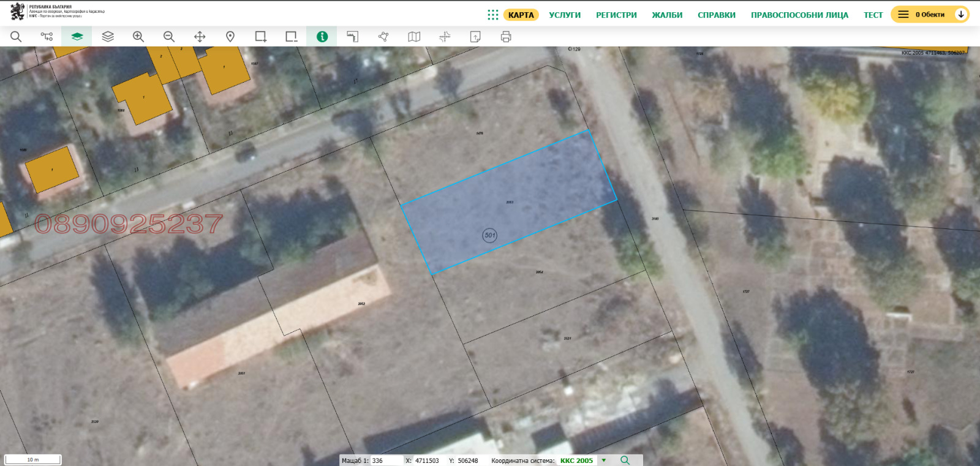The width and height of the screenshot is (980, 466).
Task: Activate the pan (move) tool
Action: tap(200, 37)
